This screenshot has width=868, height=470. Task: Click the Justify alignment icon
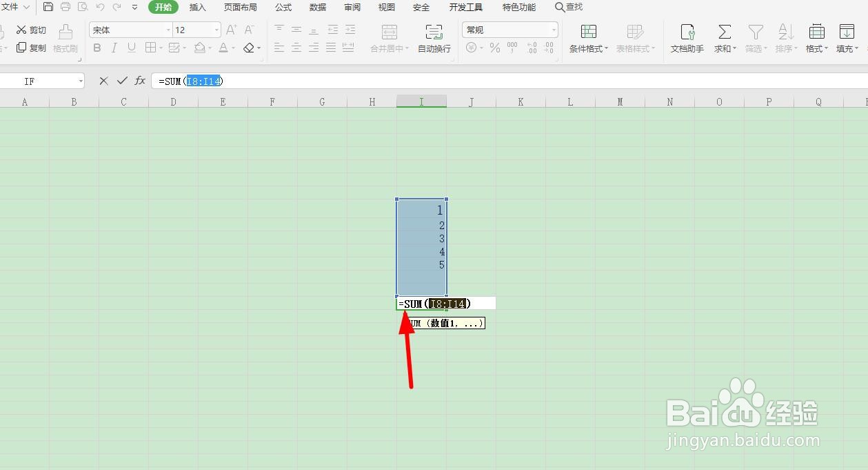tap(331, 48)
